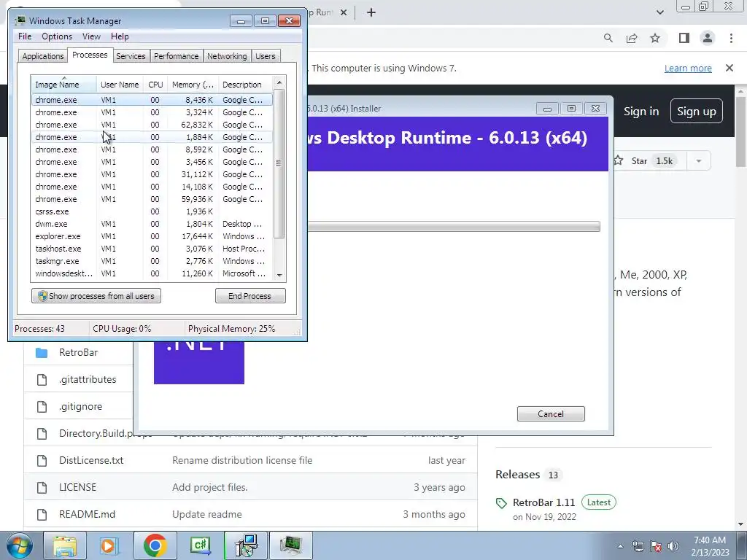Open the network tray icon
The image size is (747, 560).
(638, 546)
